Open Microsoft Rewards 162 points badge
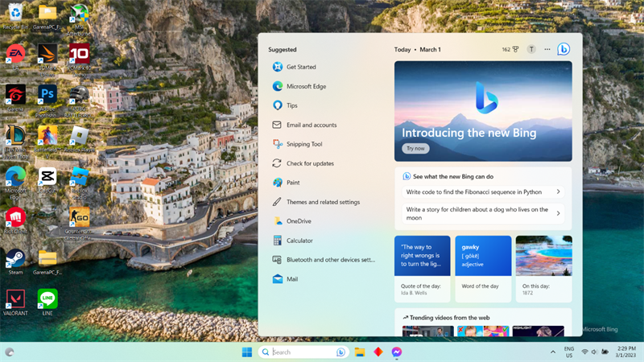The height and width of the screenshot is (362, 644). pyautogui.click(x=510, y=49)
